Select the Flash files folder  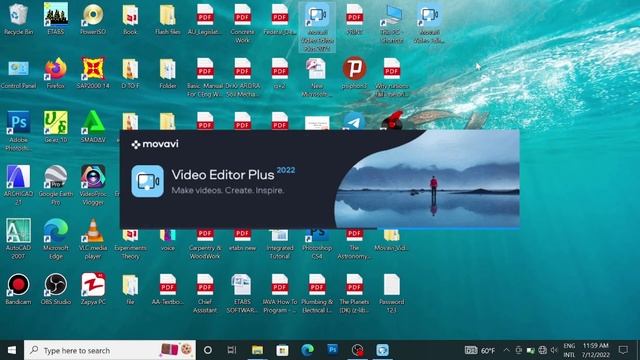tap(168, 19)
